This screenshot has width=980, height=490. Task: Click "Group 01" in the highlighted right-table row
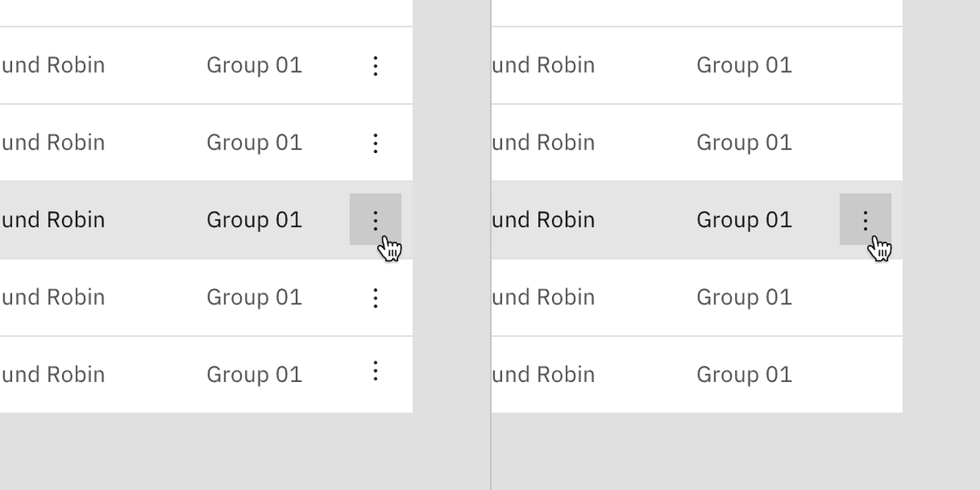(744, 219)
